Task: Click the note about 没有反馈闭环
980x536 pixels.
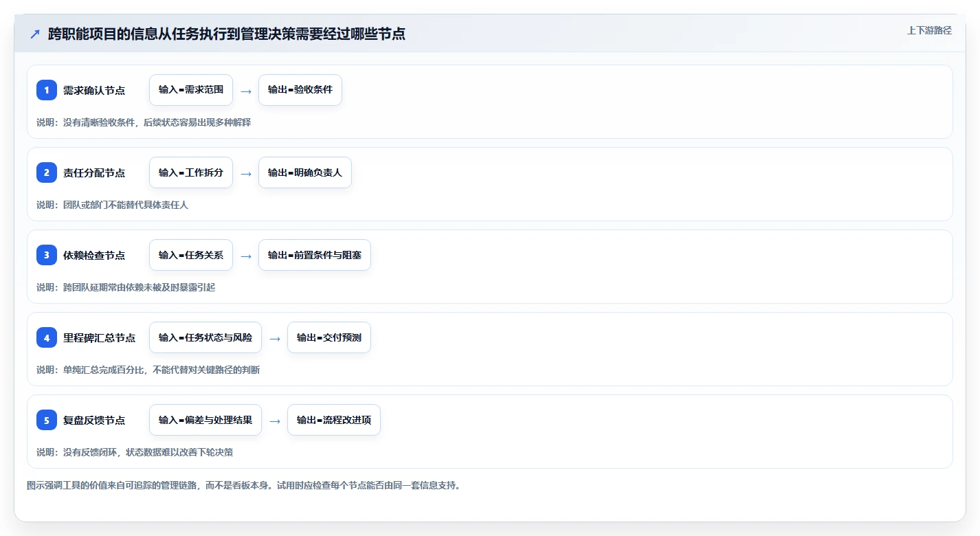Action: (135, 452)
